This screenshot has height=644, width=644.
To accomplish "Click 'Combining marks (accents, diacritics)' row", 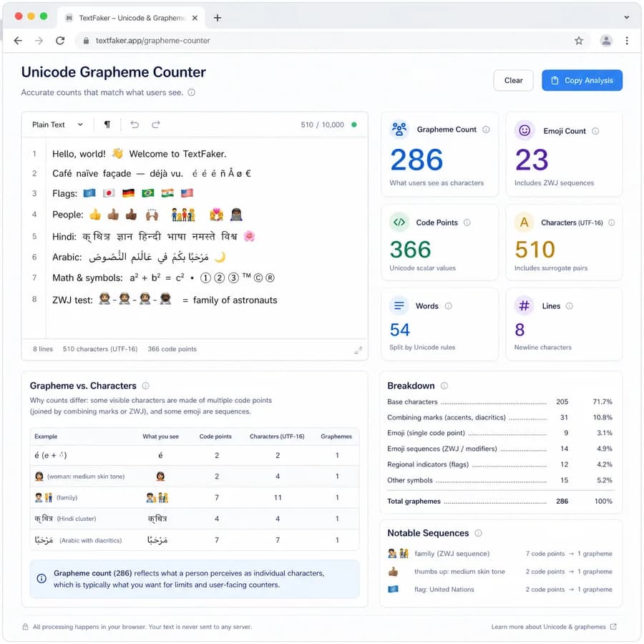I will pyautogui.click(x=500, y=417).
